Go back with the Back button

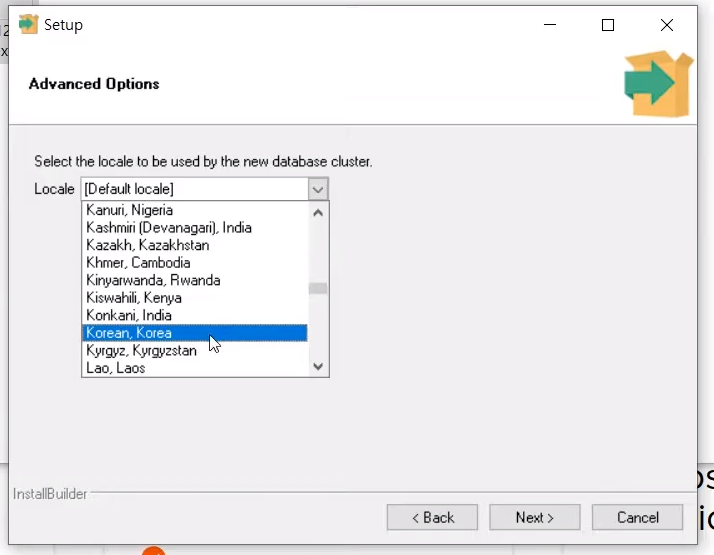click(x=432, y=517)
